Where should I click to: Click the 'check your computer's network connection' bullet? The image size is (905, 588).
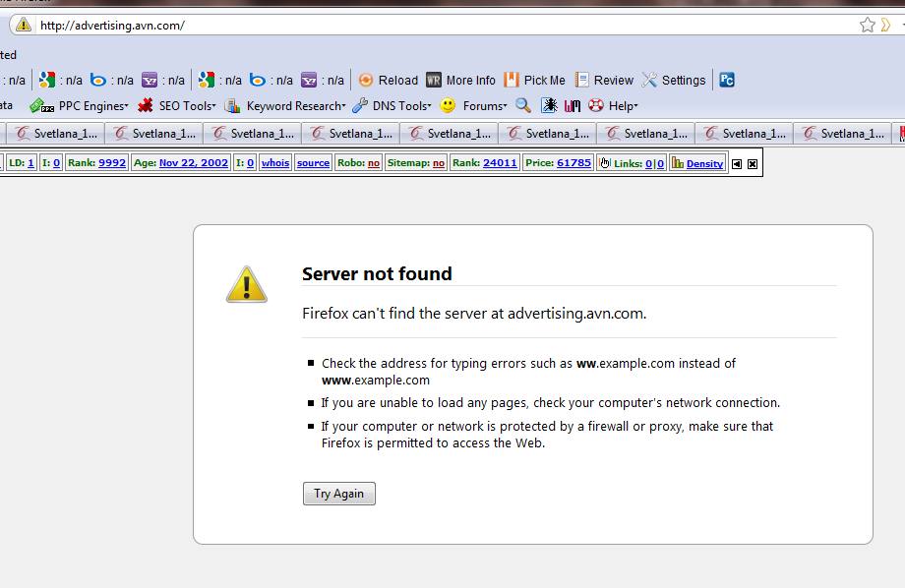551,403
